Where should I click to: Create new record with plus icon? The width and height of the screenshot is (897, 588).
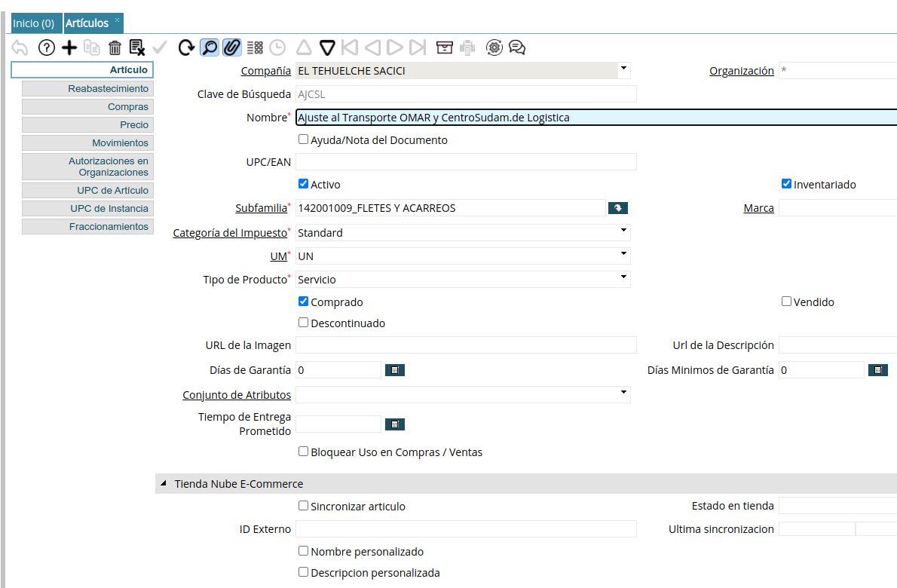coord(69,47)
